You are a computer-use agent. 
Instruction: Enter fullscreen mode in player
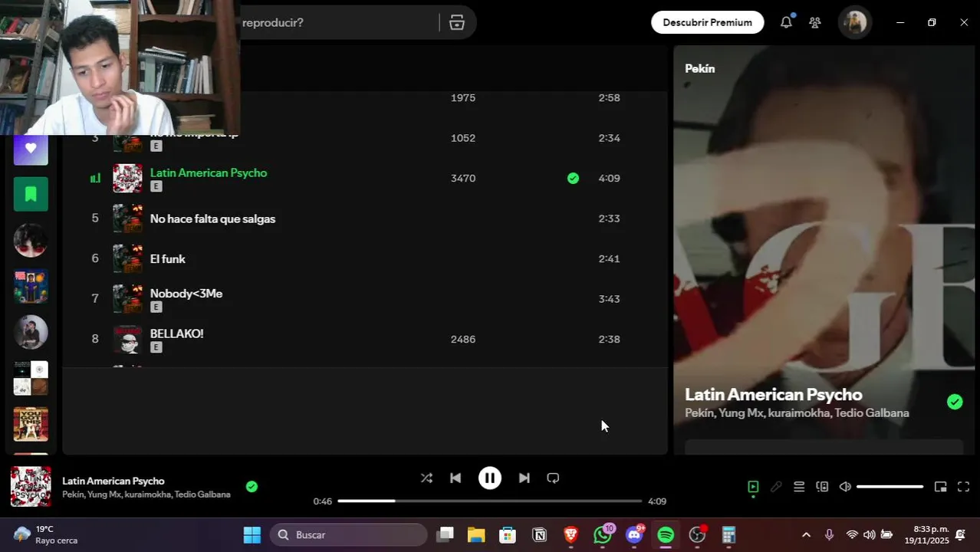(x=964, y=487)
